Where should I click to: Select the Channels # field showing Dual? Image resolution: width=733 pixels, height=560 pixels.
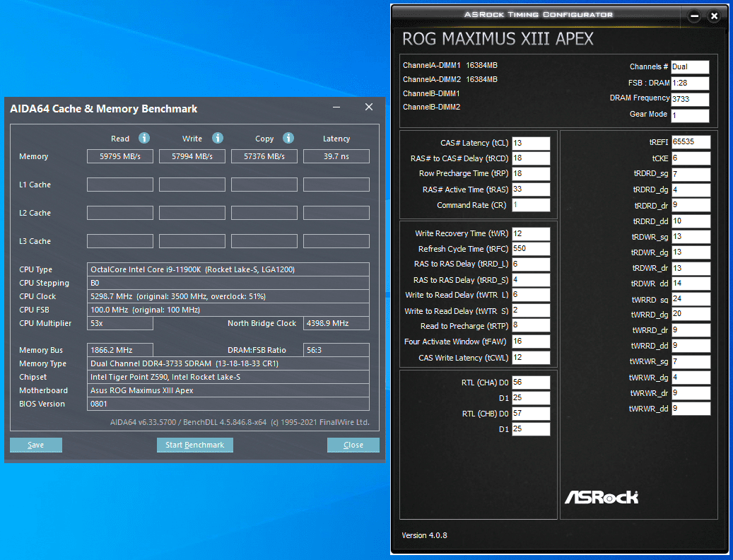pyautogui.click(x=690, y=67)
